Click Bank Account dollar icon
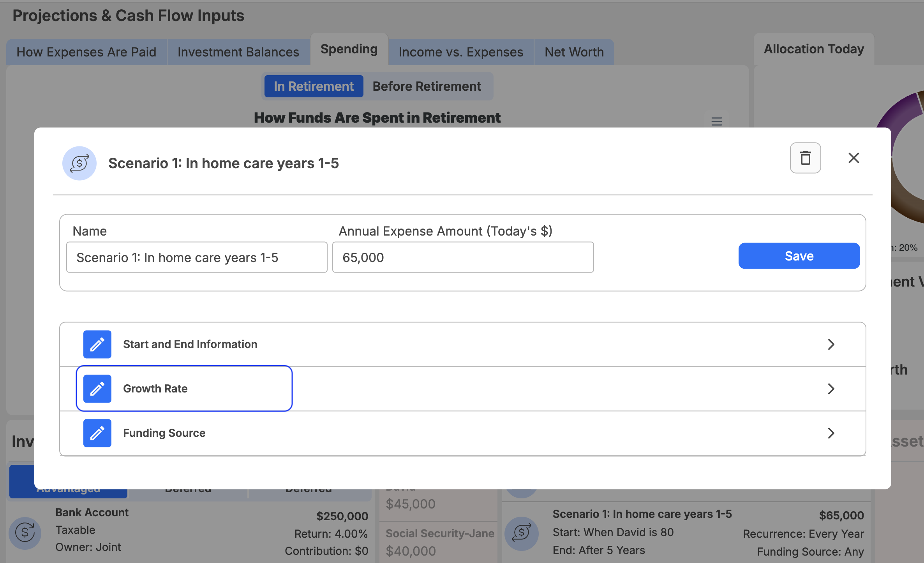 (25, 533)
